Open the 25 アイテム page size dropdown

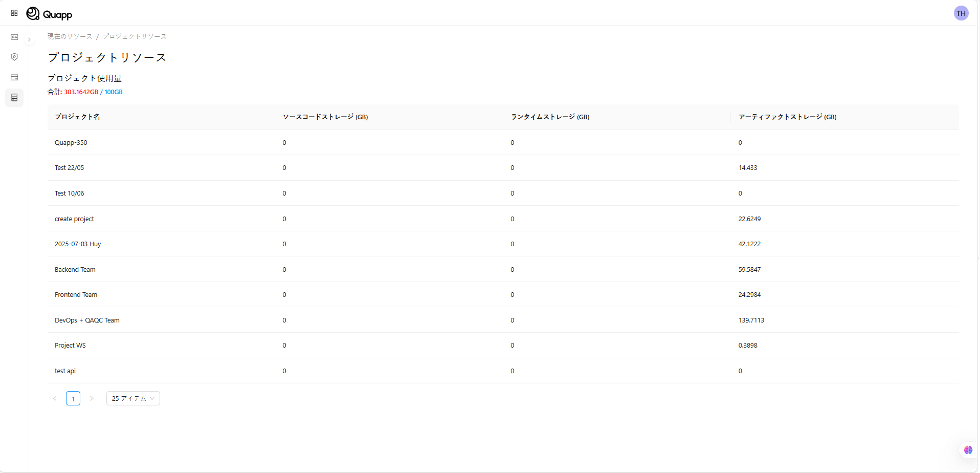click(133, 398)
